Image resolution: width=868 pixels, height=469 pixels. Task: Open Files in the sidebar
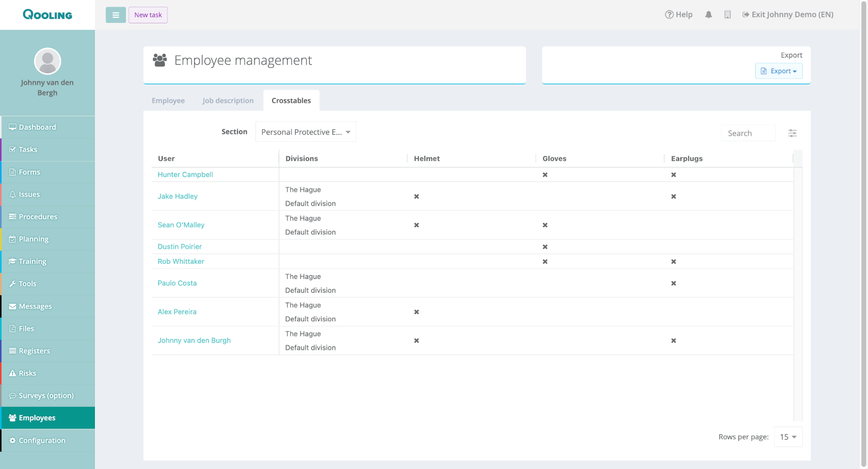(x=48, y=328)
